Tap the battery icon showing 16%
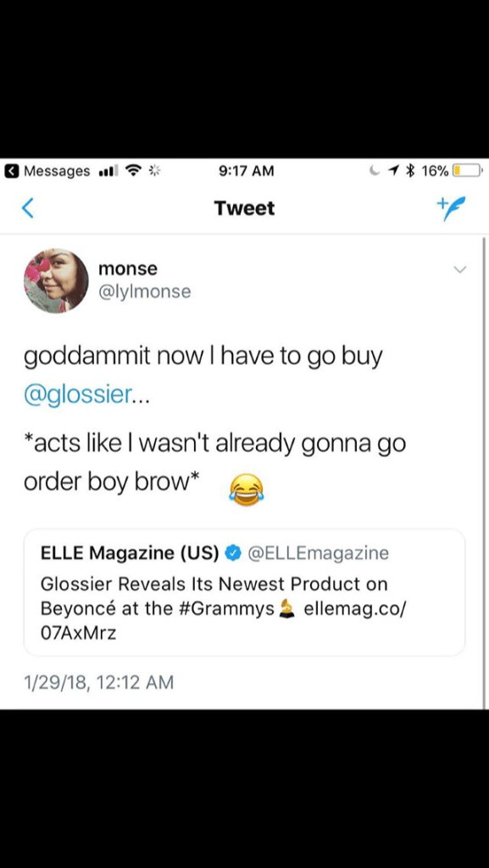Viewport: 489px width, 868px height. point(468,171)
